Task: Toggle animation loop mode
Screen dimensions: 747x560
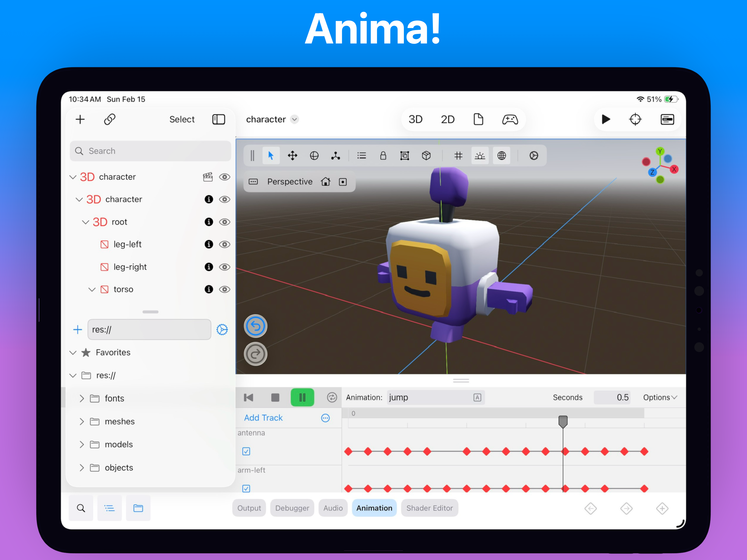Action: point(332,398)
